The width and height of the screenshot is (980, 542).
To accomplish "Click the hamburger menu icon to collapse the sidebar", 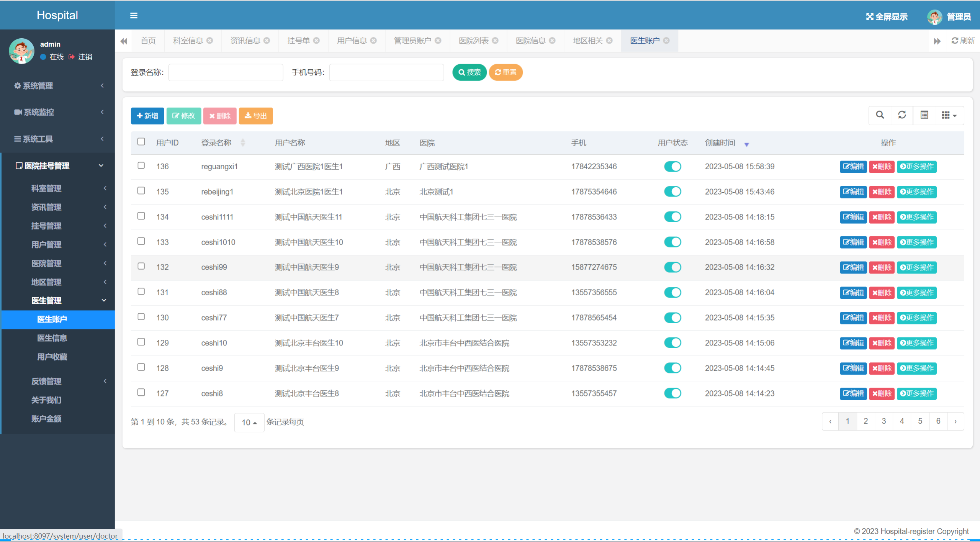I will click(134, 16).
